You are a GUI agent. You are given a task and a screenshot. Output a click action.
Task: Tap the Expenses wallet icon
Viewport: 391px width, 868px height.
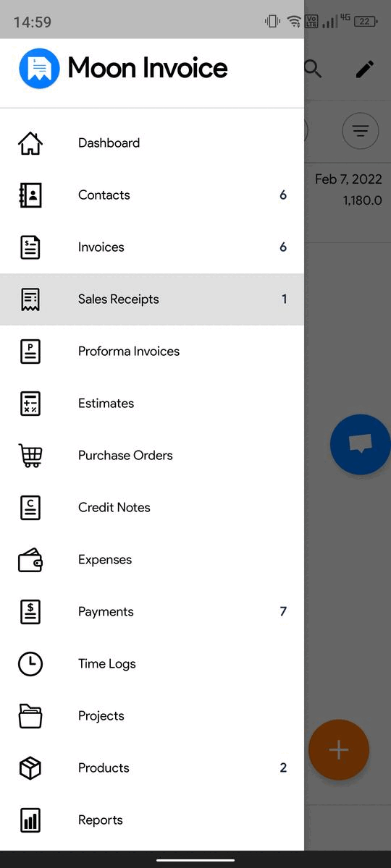pyautogui.click(x=30, y=560)
